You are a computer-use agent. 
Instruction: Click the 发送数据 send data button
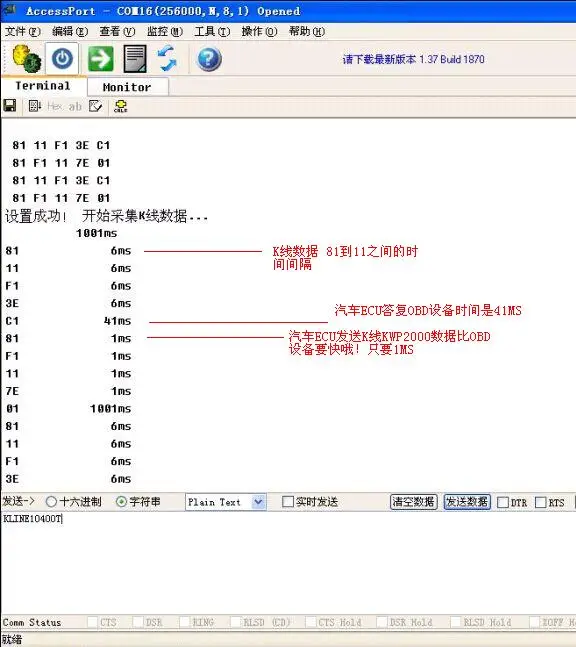click(467, 502)
